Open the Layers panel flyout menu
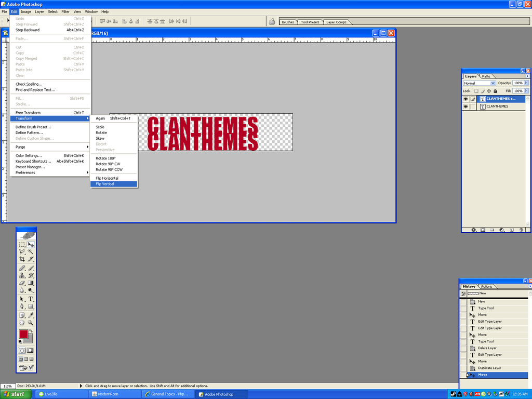The image size is (532, 399). pyautogui.click(x=527, y=76)
